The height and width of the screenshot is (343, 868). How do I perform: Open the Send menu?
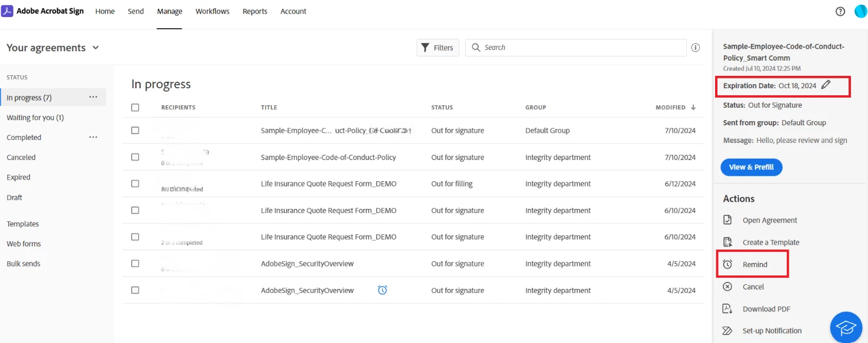136,11
